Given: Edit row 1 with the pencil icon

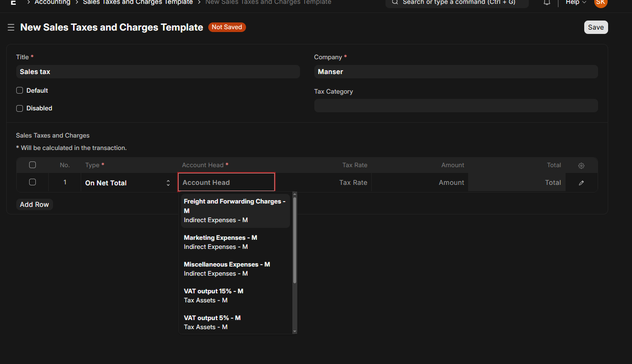Looking at the screenshot, I should [x=581, y=182].
